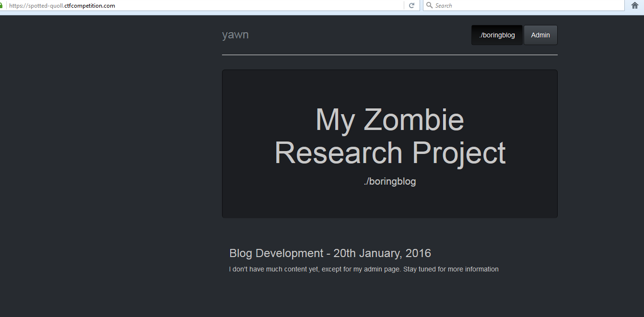Reload the page with the refresh icon
644x317 pixels.
pyautogui.click(x=411, y=6)
